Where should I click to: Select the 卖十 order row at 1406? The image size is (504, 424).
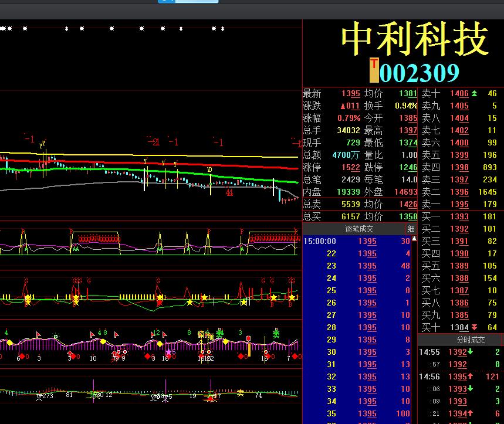[x=460, y=93]
